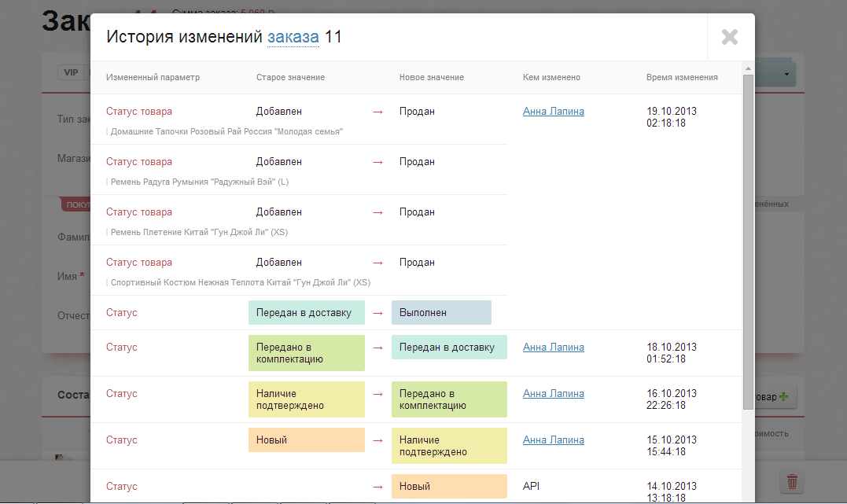Click the history dialog vertical scrollbar thumb
This screenshot has width=847, height=504.
[747, 236]
